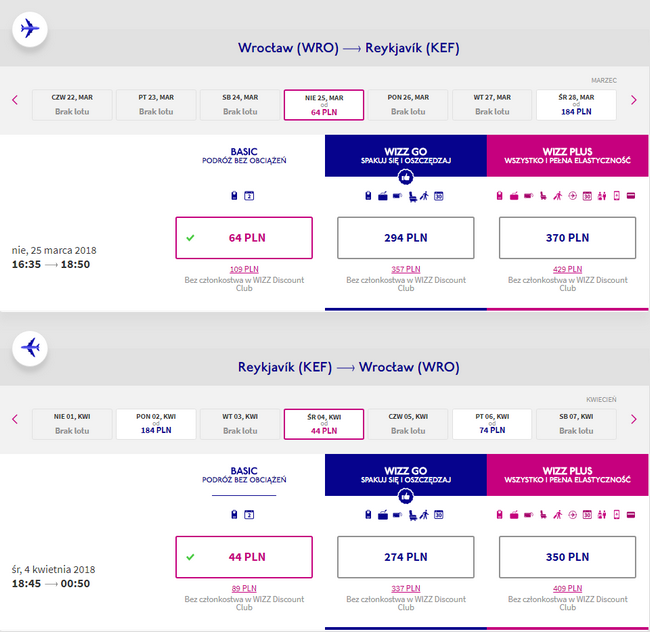Click BASIC calendar check-in icon for return flight

[249, 515]
